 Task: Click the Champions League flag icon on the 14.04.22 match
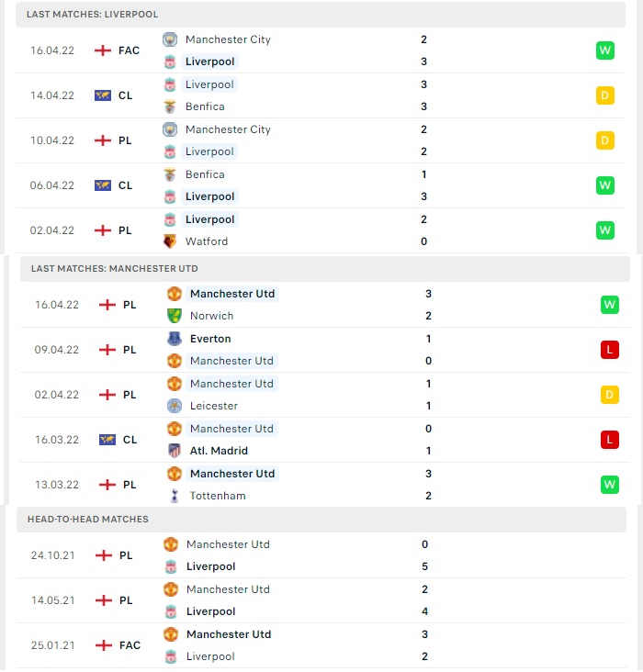click(x=103, y=95)
